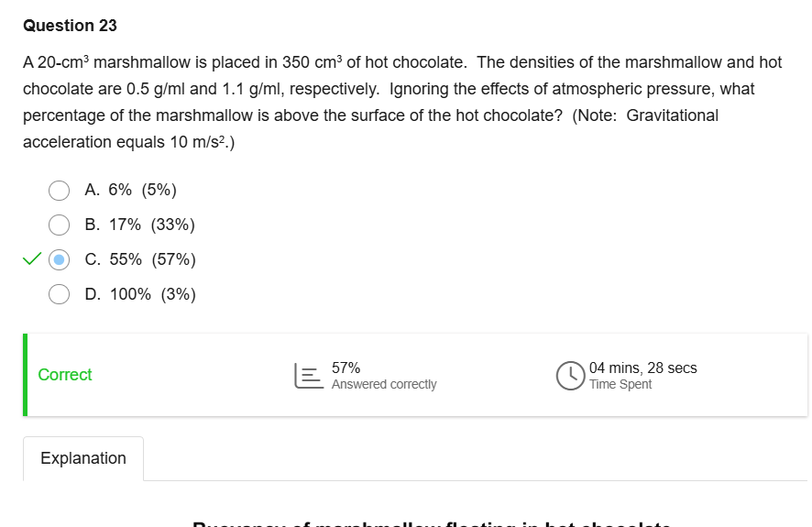Click the bar chart statistics icon
812x527 pixels.
click(x=307, y=376)
